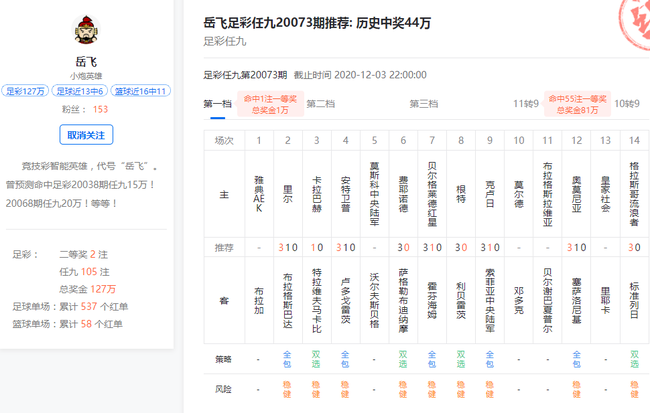Click away team 布拉格斯巴达 in match 2

(x=288, y=301)
